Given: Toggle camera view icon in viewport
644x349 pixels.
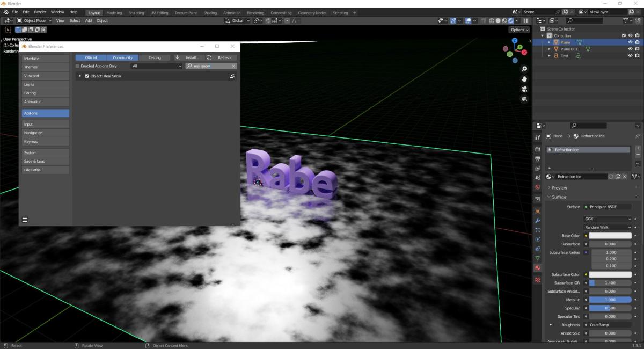Looking at the screenshot, I should coord(524,89).
